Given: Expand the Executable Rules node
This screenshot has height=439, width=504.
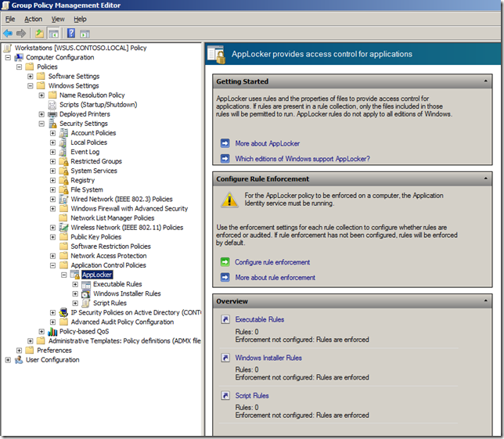Looking at the screenshot, I should click(75, 284).
